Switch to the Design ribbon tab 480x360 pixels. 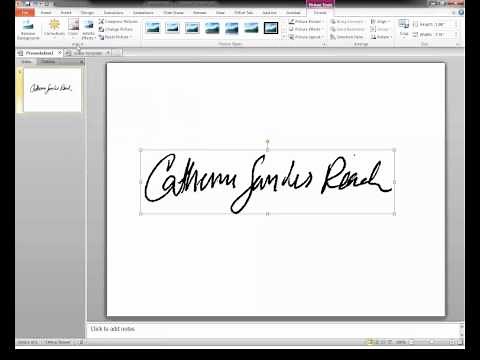tap(87, 13)
